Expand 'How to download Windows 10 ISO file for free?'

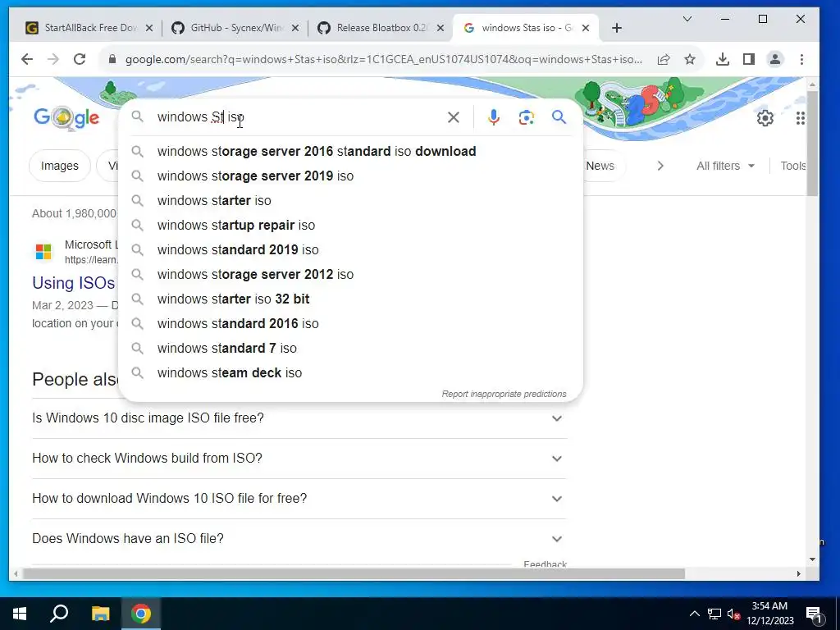(299, 499)
